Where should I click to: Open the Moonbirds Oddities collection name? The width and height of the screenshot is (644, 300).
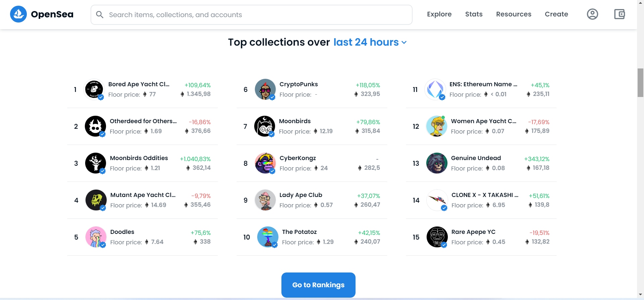(x=139, y=158)
